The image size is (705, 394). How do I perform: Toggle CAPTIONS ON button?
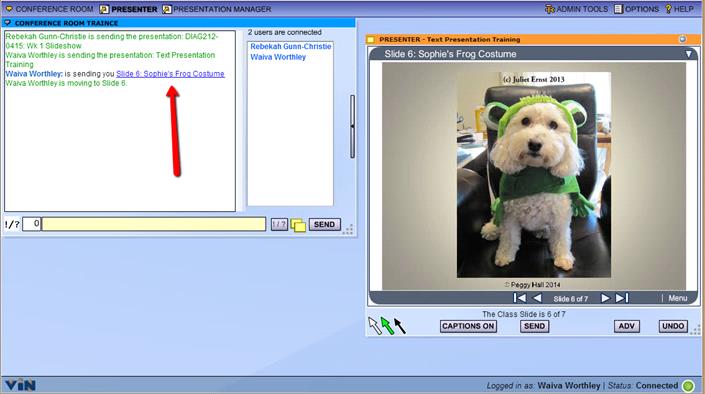468,326
